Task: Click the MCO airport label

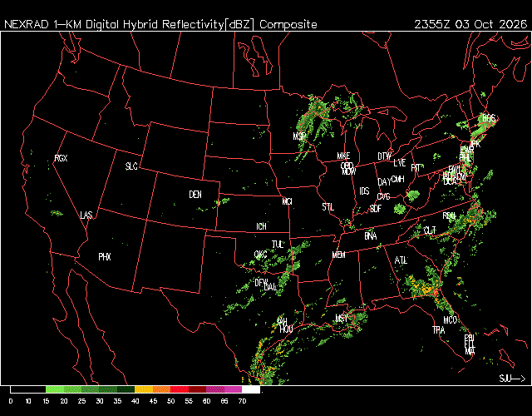Action: coord(451,320)
